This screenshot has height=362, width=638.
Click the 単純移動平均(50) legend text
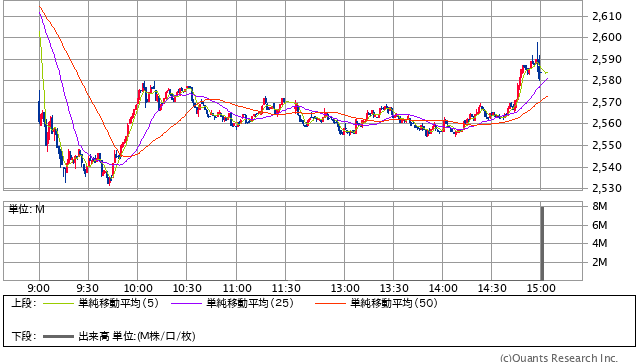(394, 303)
